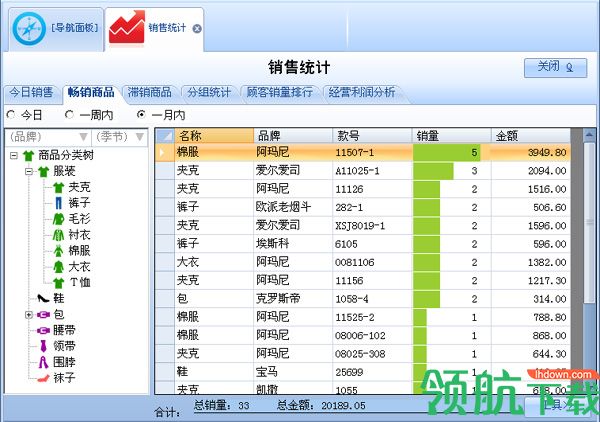Viewport: 600px width, 422px height.
Task: Switch to the 畅销商品 tab
Action: 91,92
